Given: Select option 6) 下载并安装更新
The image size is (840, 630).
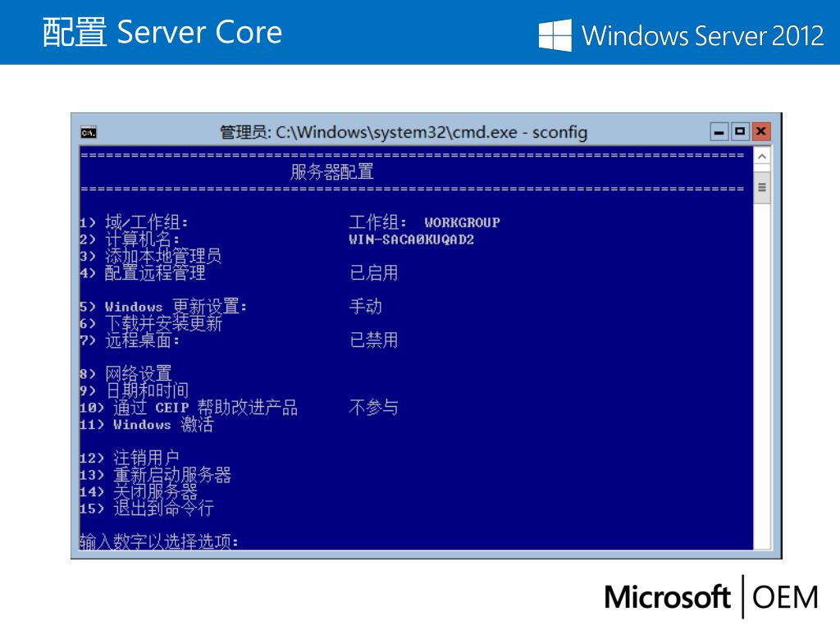Looking at the screenshot, I should (151, 323).
